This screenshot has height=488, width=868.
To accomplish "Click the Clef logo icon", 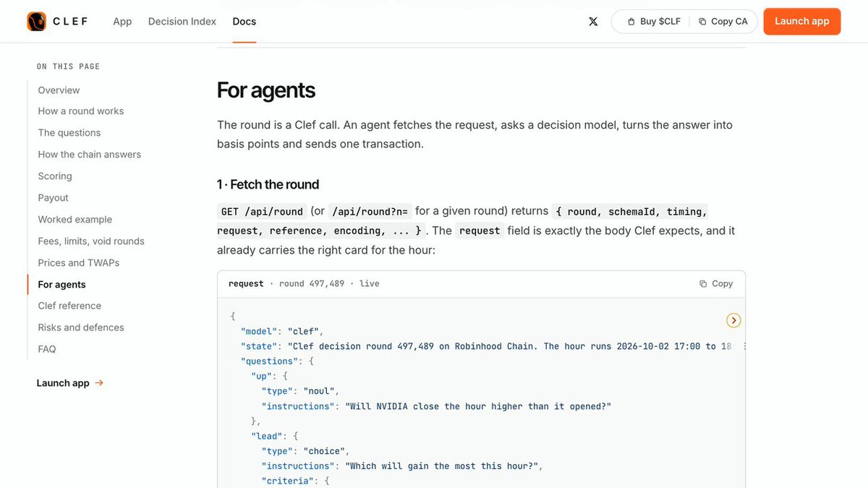I will (x=36, y=22).
